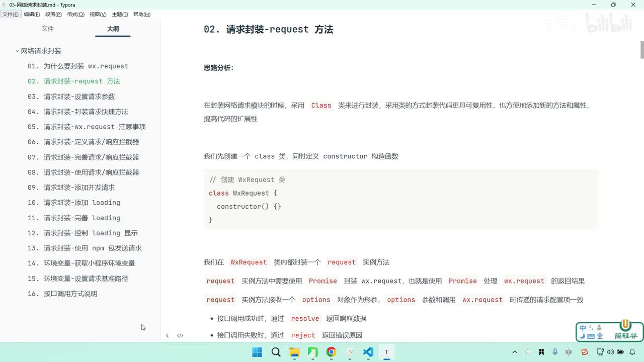
Task: Open the 帮助(H) menu
Action: (142, 15)
